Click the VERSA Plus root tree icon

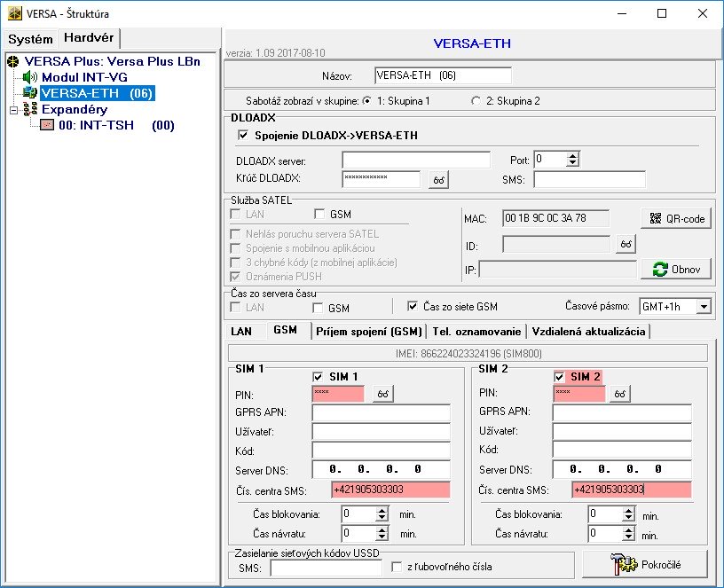click(x=13, y=61)
